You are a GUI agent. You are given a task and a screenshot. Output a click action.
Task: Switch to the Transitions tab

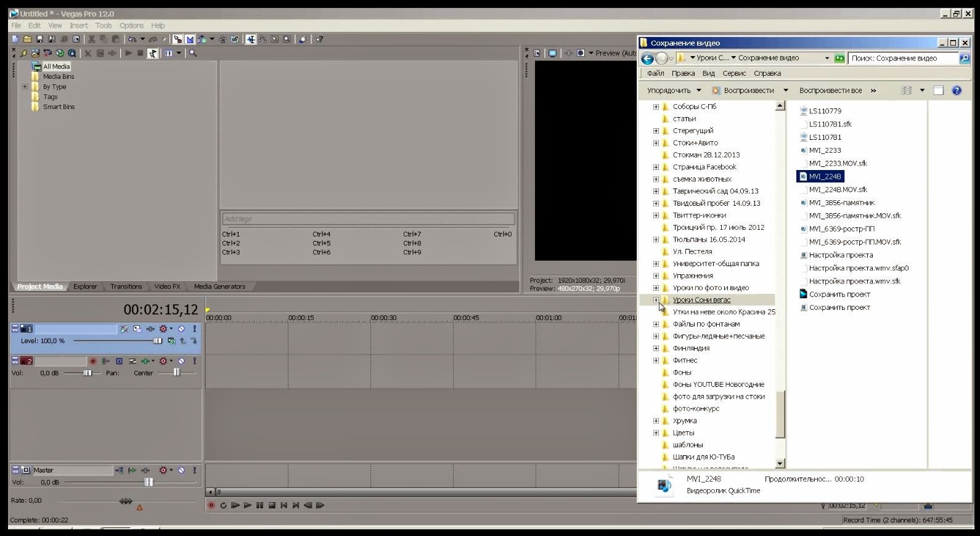click(126, 286)
